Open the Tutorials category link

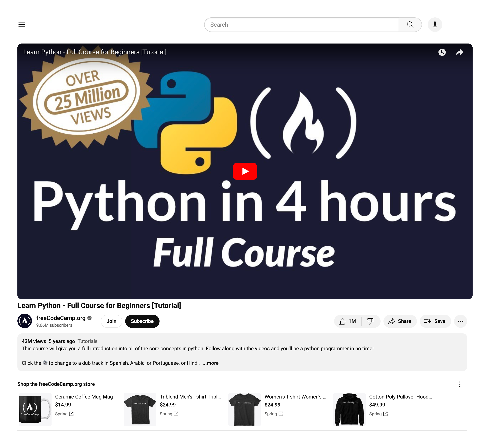[87, 341]
